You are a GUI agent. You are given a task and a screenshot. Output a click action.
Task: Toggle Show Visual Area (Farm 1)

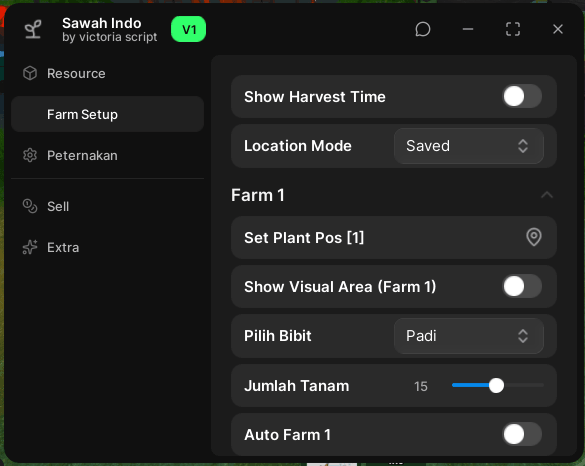click(522, 287)
